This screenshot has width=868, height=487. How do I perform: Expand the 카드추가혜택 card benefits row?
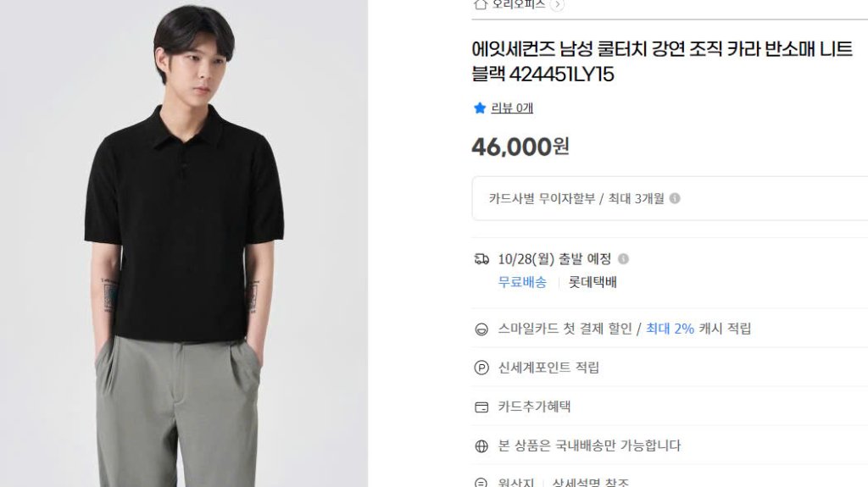tap(534, 407)
